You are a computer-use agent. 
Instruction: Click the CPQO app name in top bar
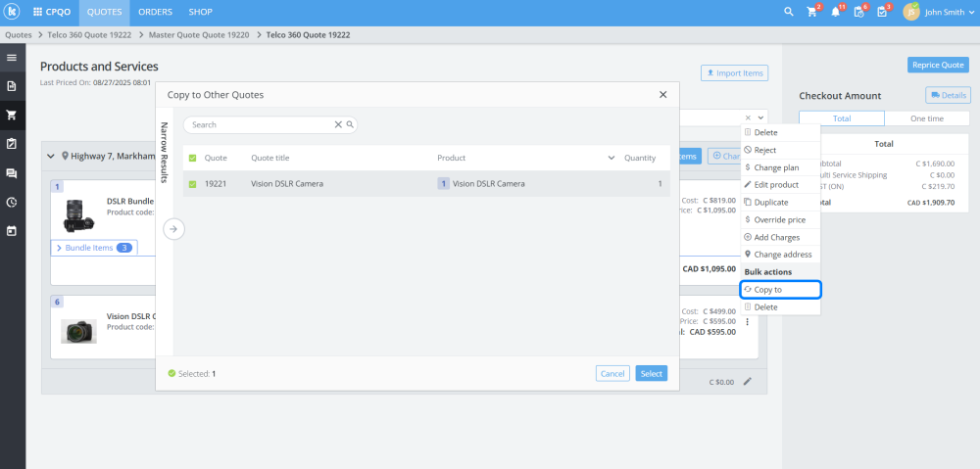[58, 12]
